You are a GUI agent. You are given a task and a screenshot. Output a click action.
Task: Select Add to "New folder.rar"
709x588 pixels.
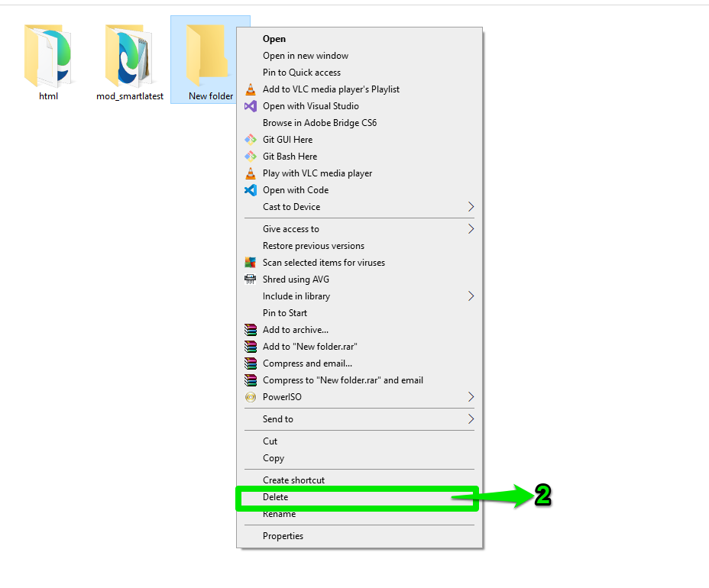[x=360, y=347]
